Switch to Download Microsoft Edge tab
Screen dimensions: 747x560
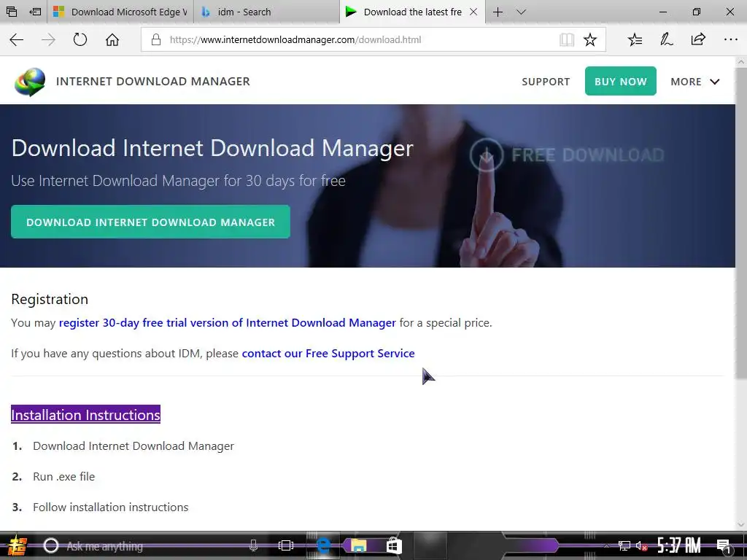pos(120,12)
